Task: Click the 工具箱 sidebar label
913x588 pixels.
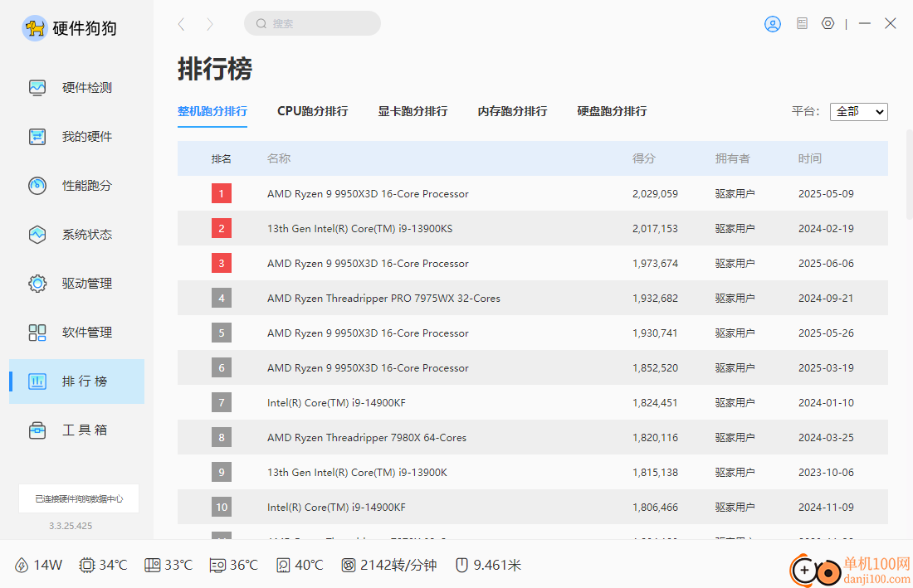Action: click(x=85, y=430)
